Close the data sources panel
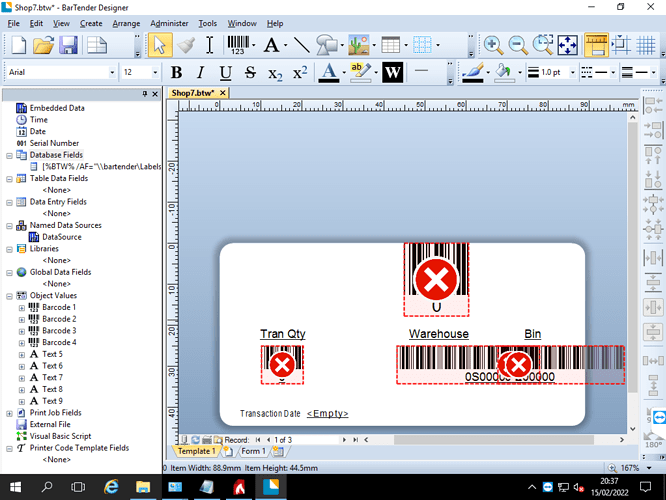 click(155, 94)
